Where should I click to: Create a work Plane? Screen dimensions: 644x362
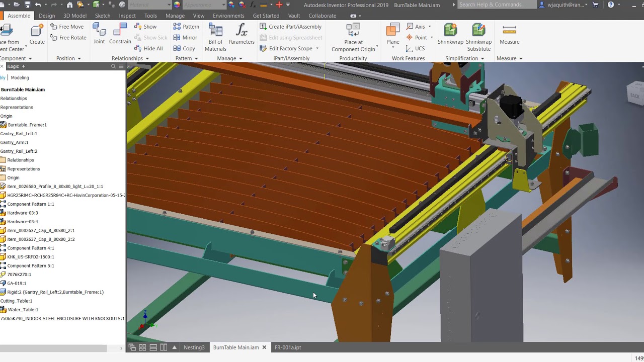(393, 34)
